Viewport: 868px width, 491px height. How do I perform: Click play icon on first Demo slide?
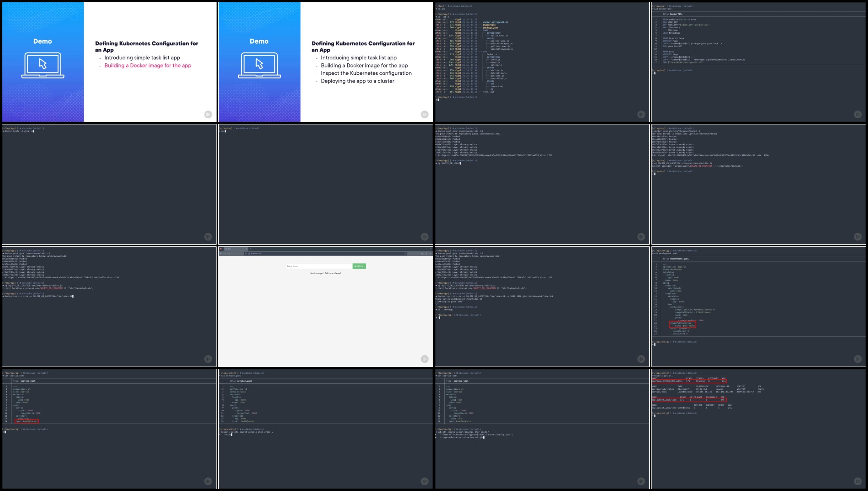208,114
